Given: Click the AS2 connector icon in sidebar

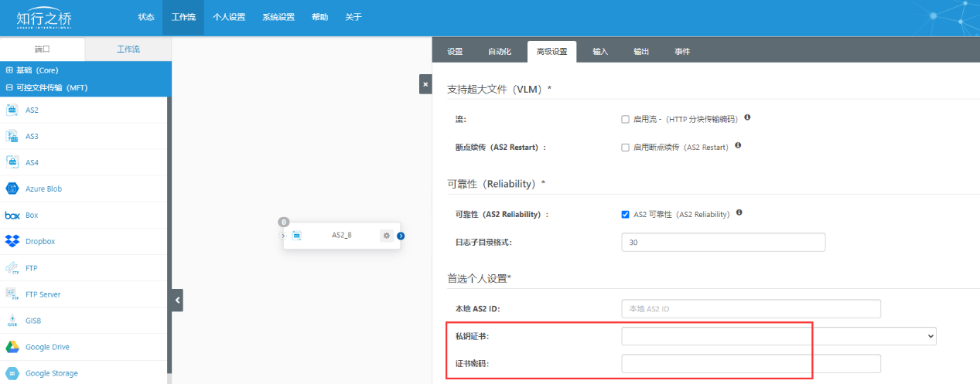Looking at the screenshot, I should pos(12,110).
